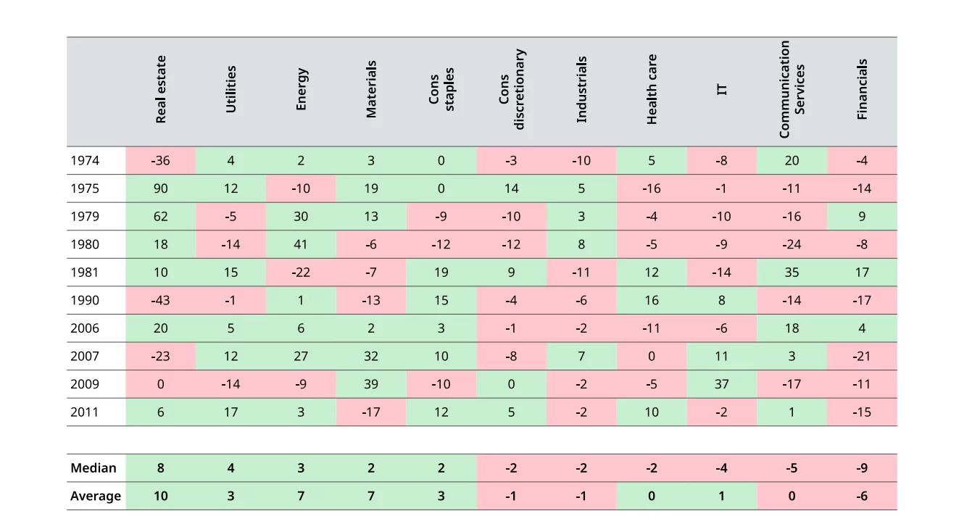980x532 pixels.
Task: Click the Real estate Average cell showing 10
Action: pos(161,496)
